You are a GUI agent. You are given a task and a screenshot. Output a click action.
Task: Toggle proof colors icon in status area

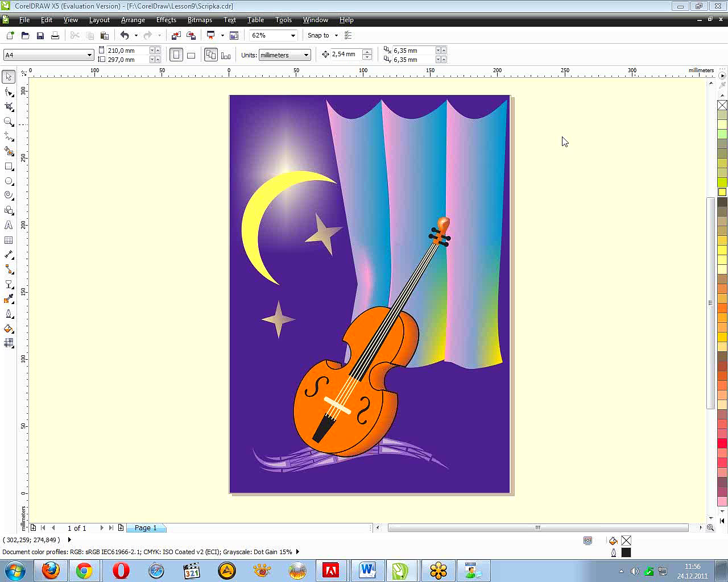pos(588,541)
